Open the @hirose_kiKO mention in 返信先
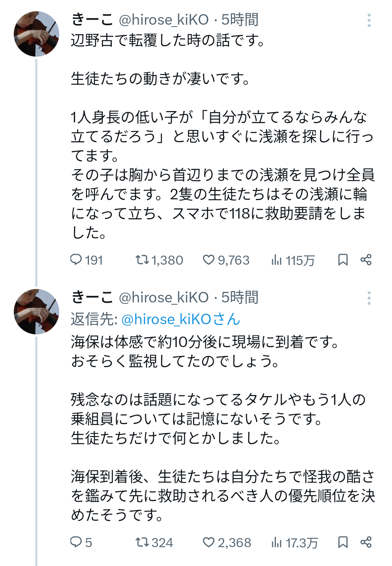Image resolution: width=392 pixels, height=566 pixels. point(180,319)
